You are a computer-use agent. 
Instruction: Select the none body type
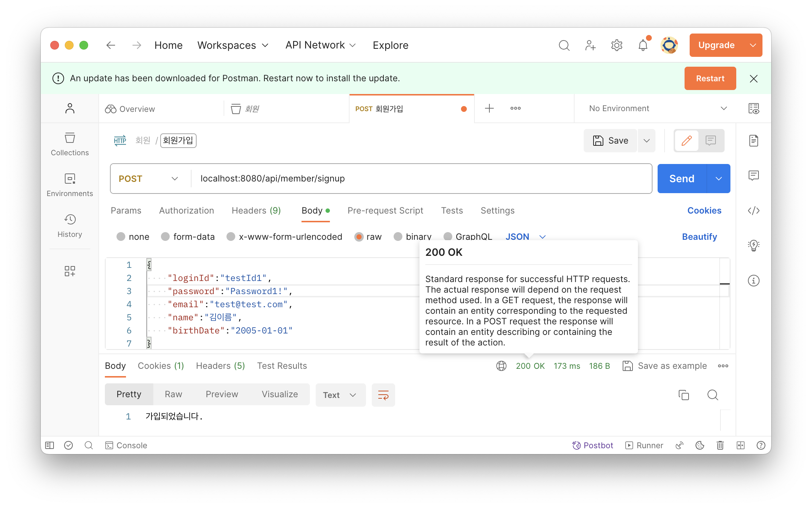coord(121,237)
